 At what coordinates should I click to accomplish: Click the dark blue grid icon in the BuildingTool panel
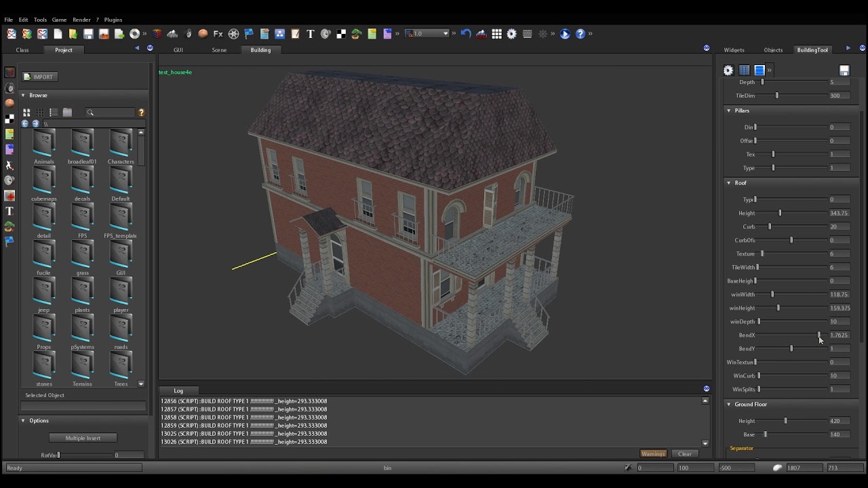744,70
